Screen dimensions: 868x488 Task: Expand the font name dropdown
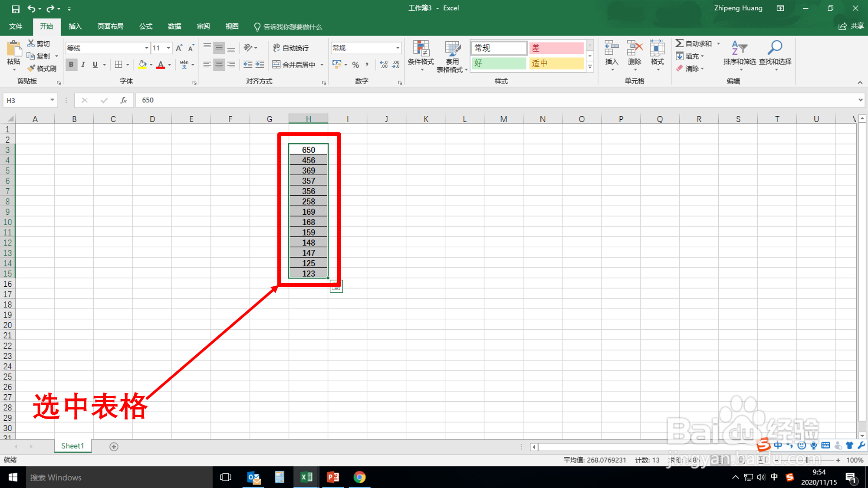click(x=146, y=48)
